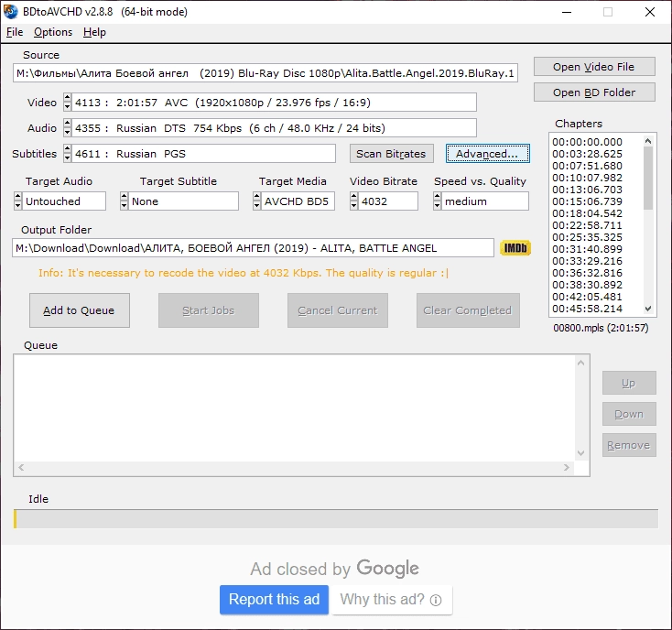Click the 00800.mpls (2:01:57) label

(x=601, y=328)
